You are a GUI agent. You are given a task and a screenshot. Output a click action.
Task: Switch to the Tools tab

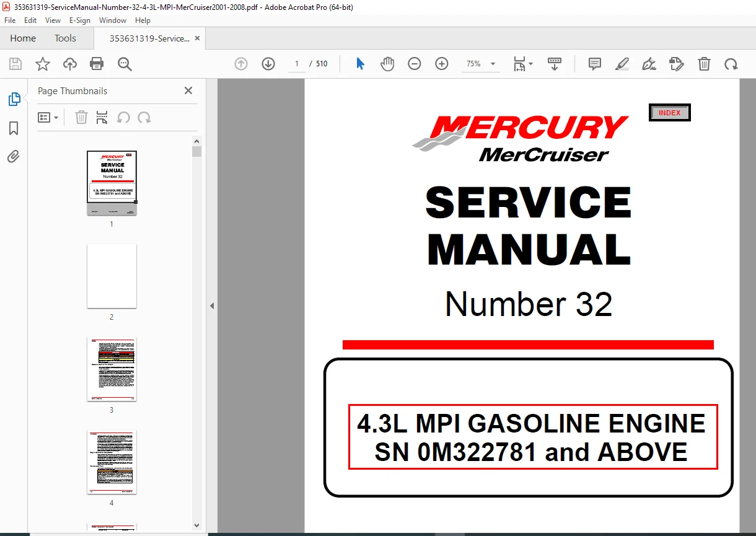click(x=65, y=38)
